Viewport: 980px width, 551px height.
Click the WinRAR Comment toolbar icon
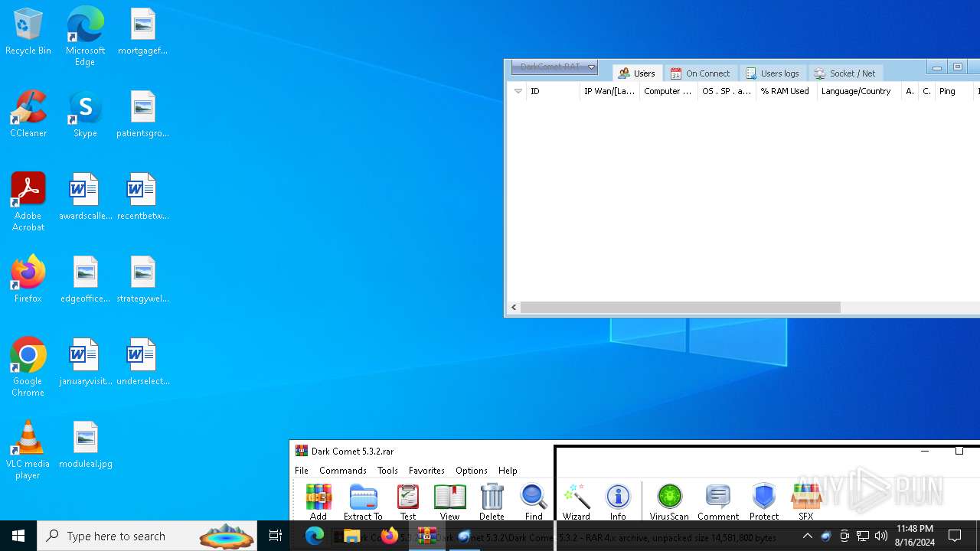[718, 501]
